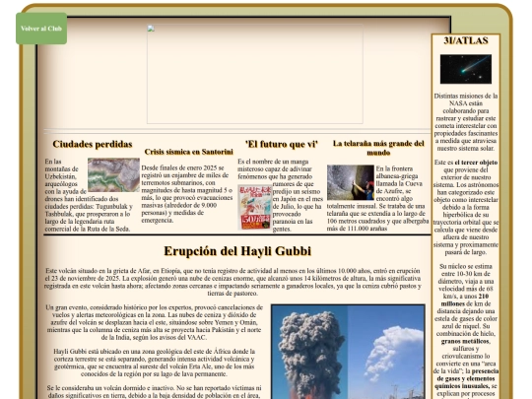Click the 3I/ATLAS sidebar heading
Image resolution: width=532 pixels, height=399 pixels.
pos(466,40)
